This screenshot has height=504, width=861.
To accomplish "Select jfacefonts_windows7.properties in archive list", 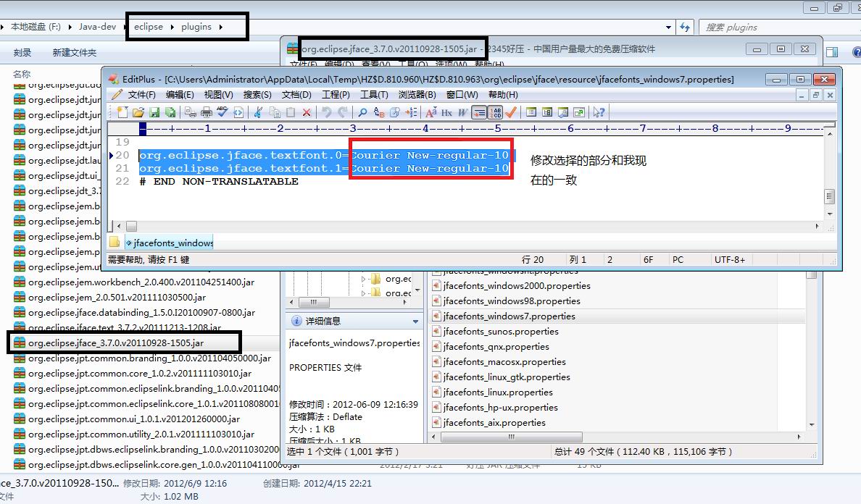I will point(509,316).
